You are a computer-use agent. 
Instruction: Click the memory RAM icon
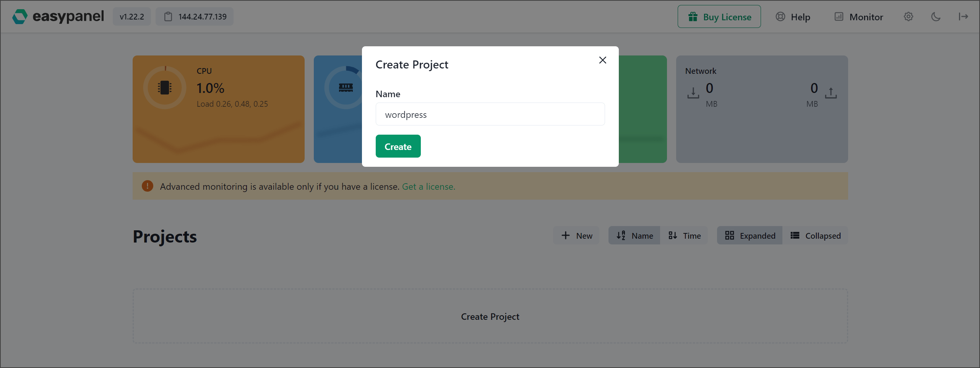(346, 88)
